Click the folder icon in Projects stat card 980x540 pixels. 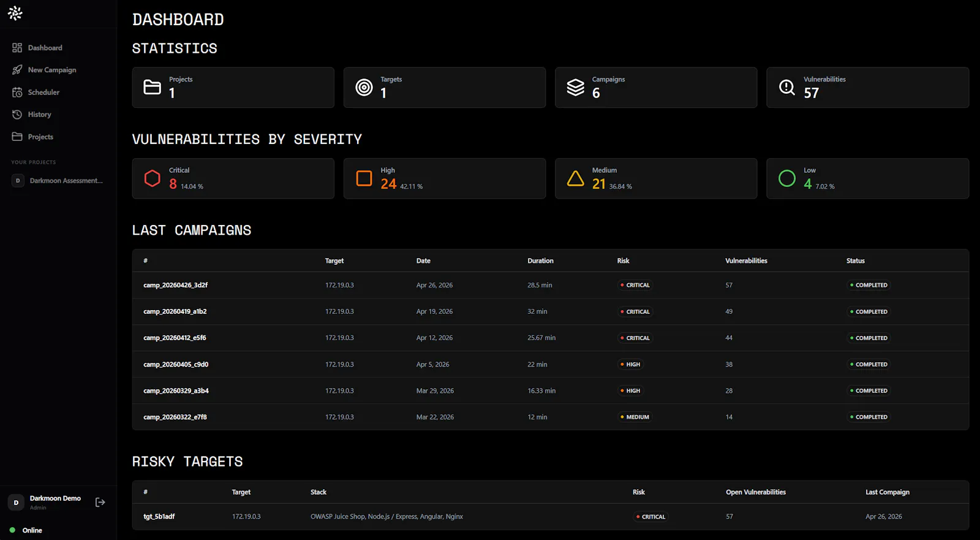(x=152, y=87)
